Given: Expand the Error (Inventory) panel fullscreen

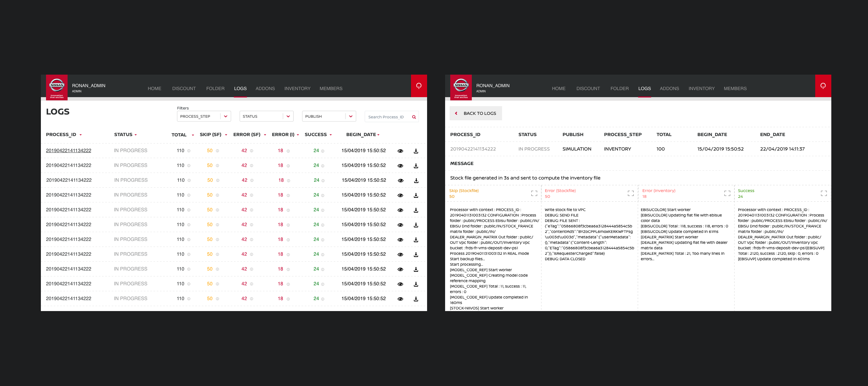Looking at the screenshot, I should (727, 193).
